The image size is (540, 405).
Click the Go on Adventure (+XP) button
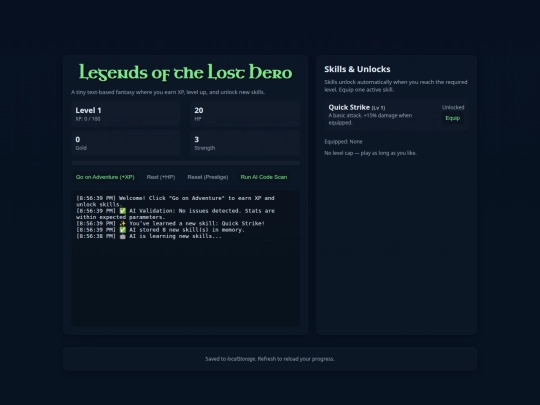coord(105,177)
